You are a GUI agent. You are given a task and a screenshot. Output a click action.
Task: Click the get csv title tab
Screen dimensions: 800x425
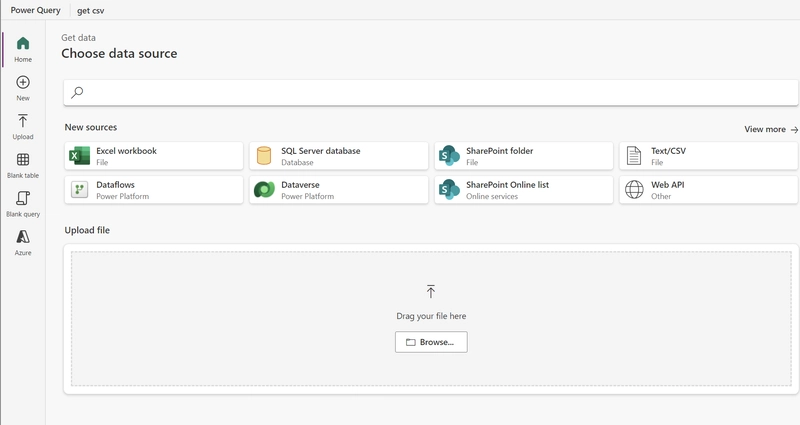(x=91, y=11)
